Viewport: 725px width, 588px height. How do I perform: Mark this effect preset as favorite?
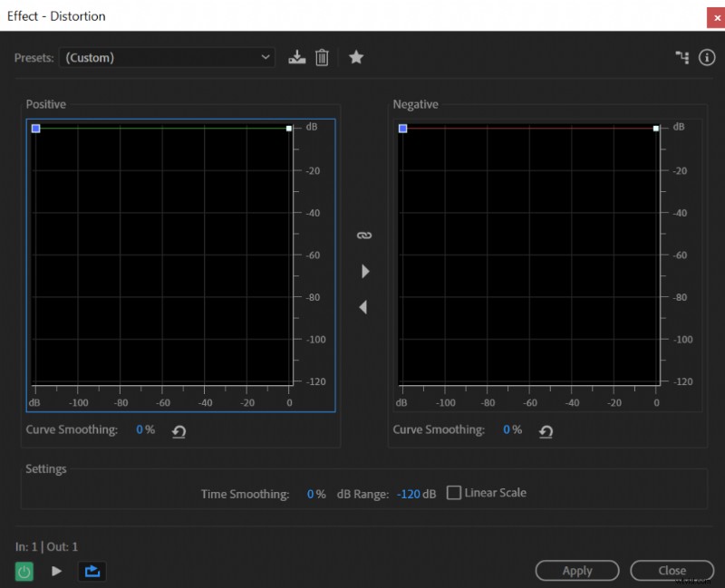click(356, 57)
